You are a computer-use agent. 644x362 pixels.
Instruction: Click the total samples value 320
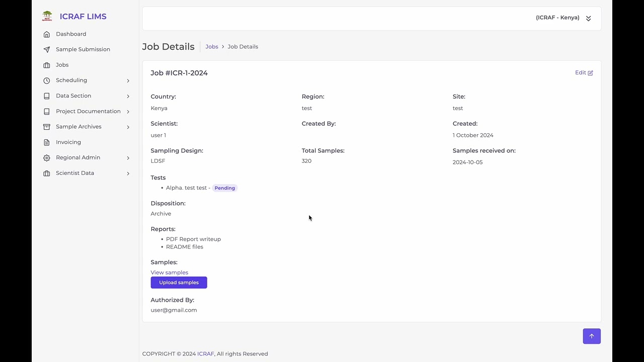click(x=306, y=161)
